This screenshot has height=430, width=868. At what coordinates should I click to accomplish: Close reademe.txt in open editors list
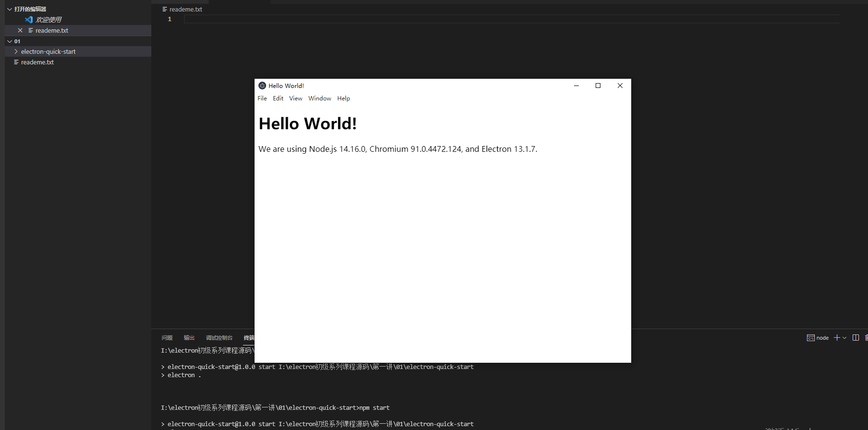(x=20, y=30)
